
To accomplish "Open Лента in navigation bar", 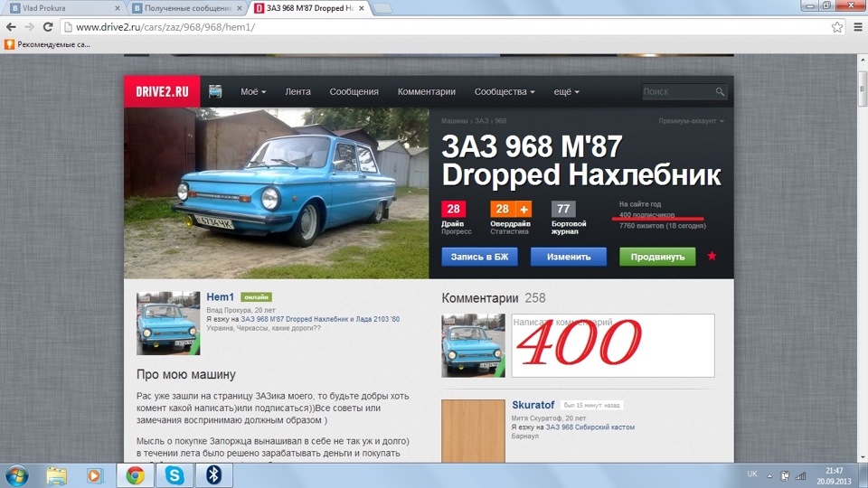I will coord(297,92).
